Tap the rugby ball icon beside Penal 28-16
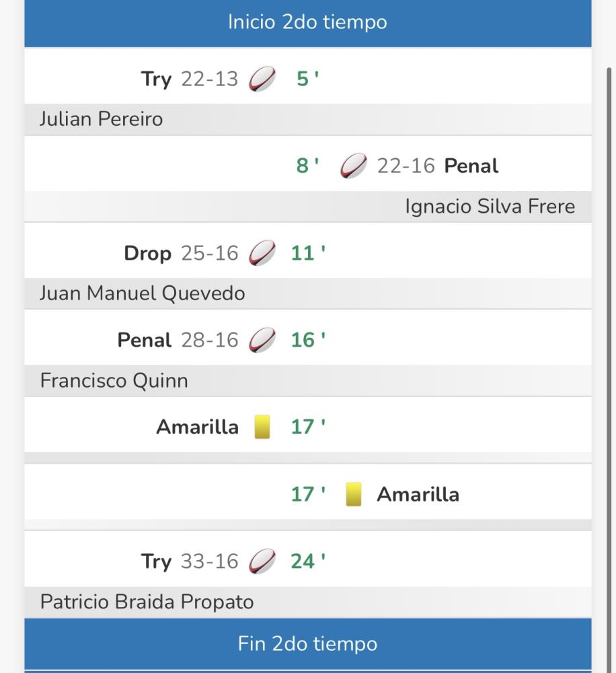The image size is (616, 673). (x=262, y=340)
